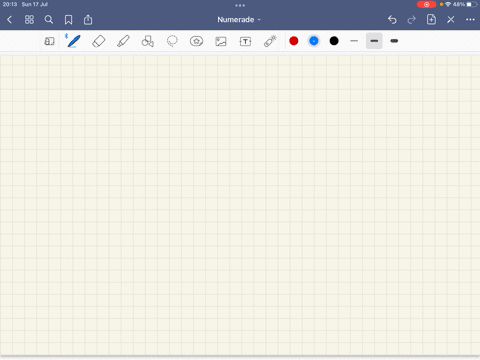
Task: Select the thickest stroke width
Action: tap(394, 41)
